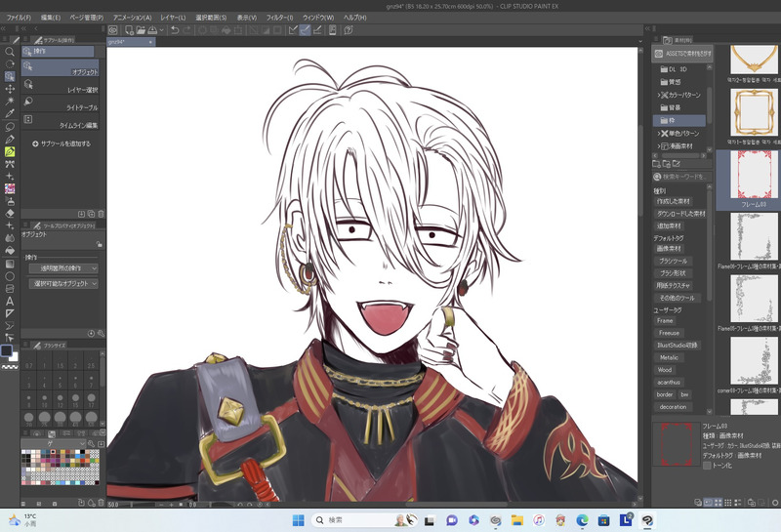Select the レイヤー選択 sub tool
This screenshot has width=781, height=532.
pos(61,86)
